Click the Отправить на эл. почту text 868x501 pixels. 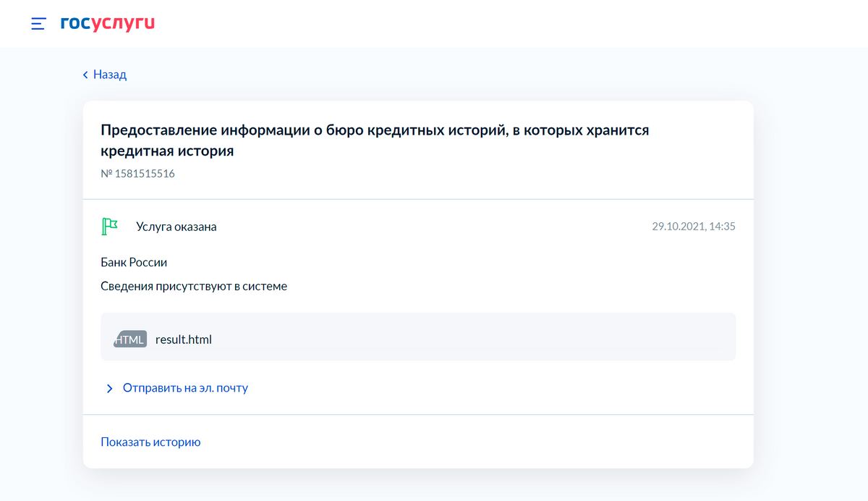[185, 388]
